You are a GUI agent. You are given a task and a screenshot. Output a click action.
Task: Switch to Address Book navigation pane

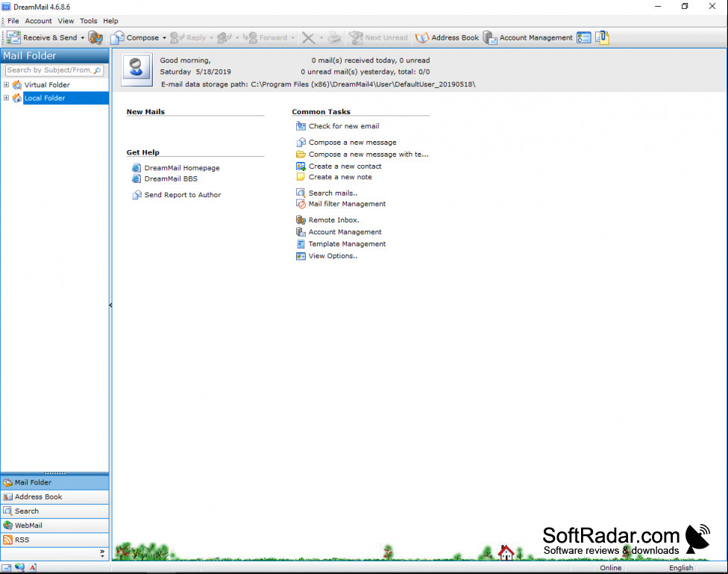(x=54, y=497)
